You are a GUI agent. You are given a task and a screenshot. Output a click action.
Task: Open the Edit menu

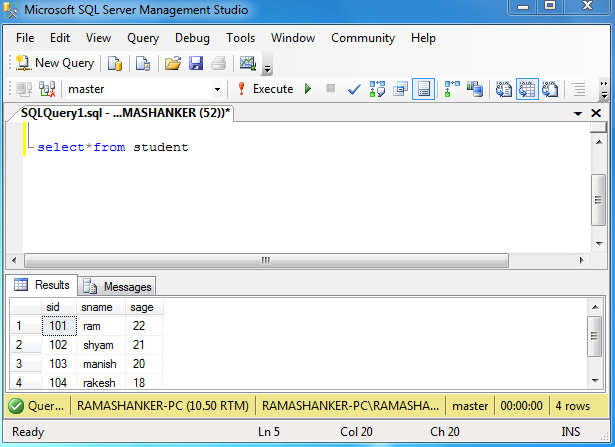pos(60,38)
